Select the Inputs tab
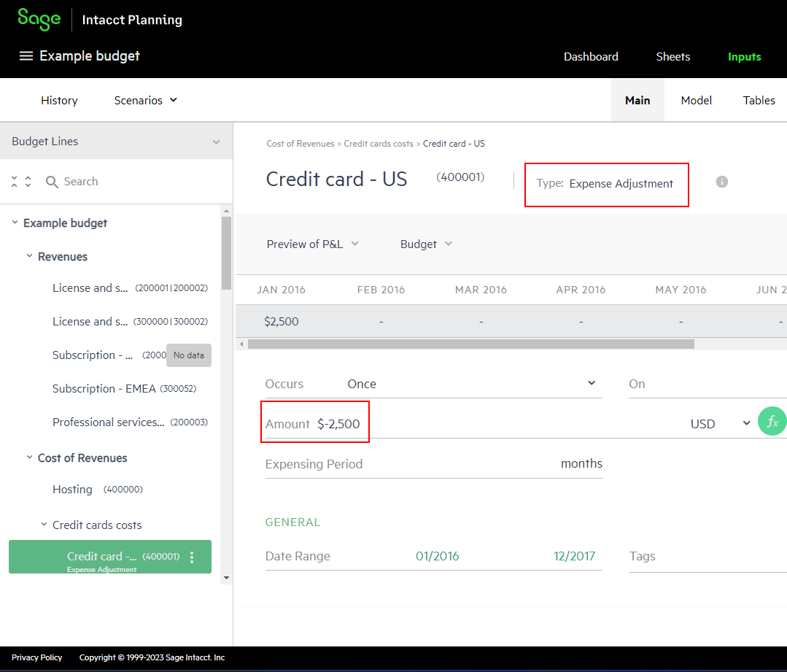This screenshot has height=672, width=787. click(745, 57)
